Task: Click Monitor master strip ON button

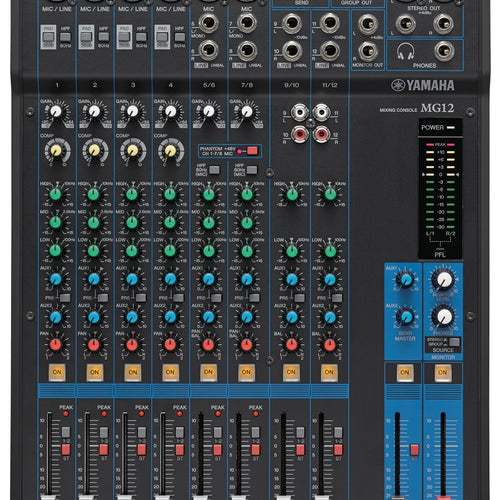Action: (443, 372)
